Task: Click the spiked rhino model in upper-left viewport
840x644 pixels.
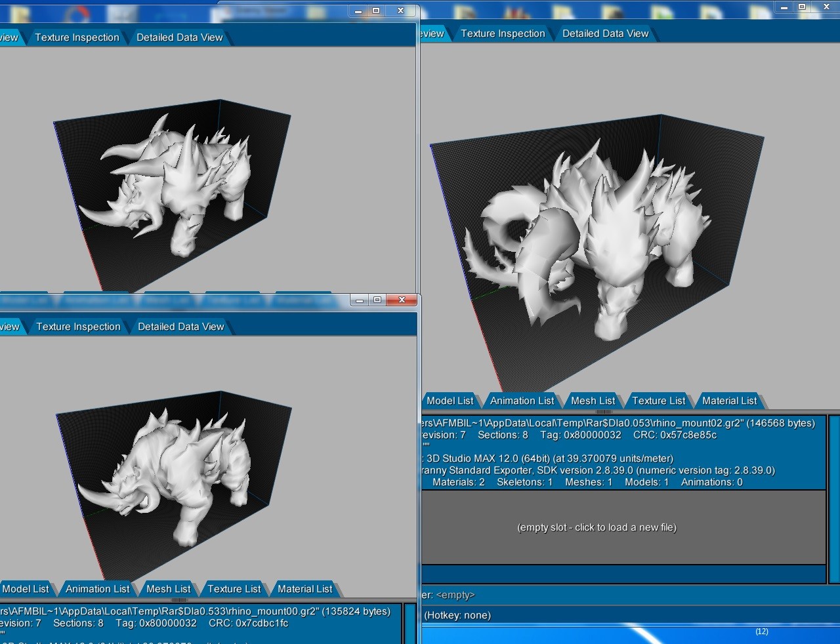Action: click(x=165, y=186)
